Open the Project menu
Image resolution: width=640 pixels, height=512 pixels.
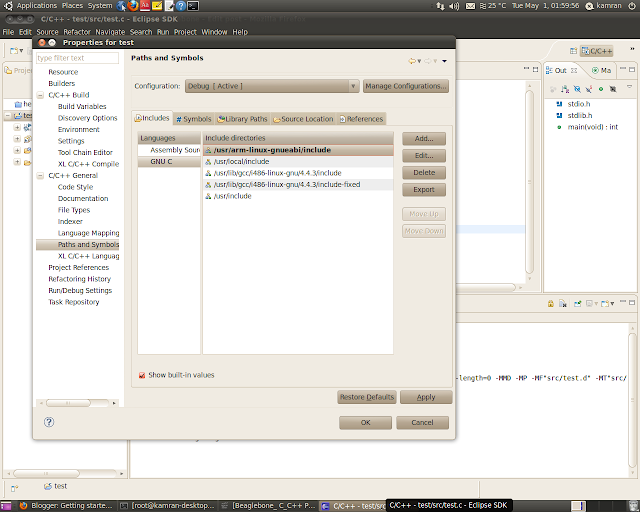point(185,32)
